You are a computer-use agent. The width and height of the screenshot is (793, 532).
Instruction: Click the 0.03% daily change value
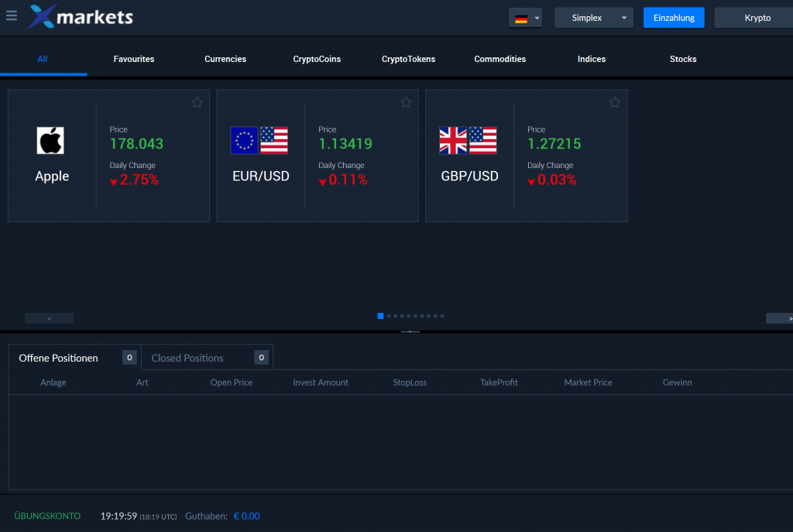tap(557, 180)
